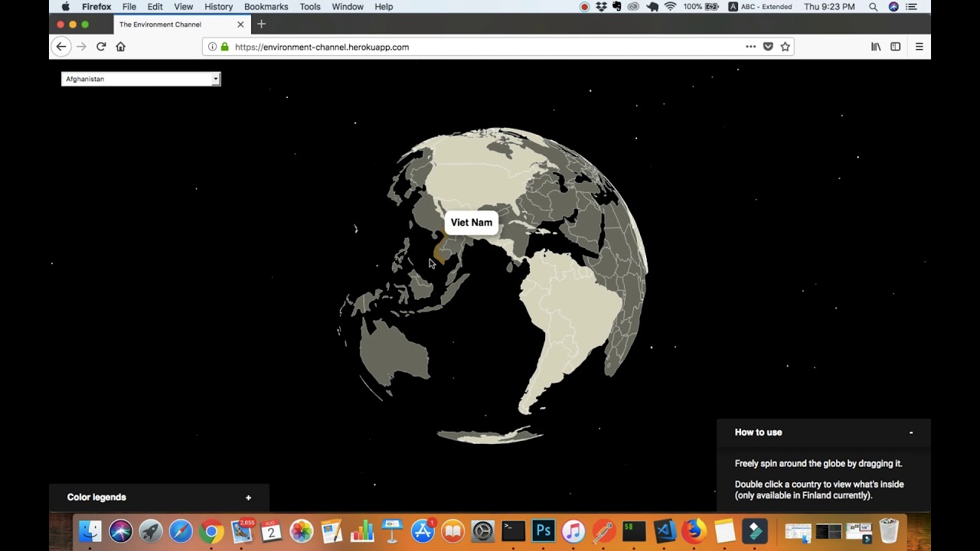Image resolution: width=980 pixels, height=551 pixels.
Task: Reload the current page
Action: click(x=101, y=47)
